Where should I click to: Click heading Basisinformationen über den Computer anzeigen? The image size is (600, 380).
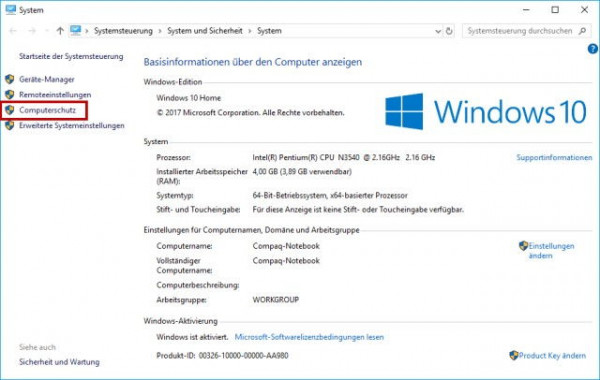click(253, 62)
